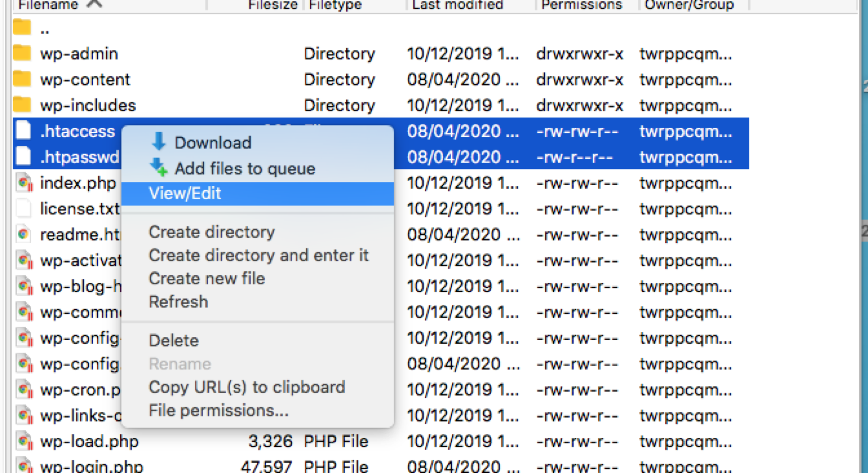The width and height of the screenshot is (868, 473).
Task: Click the wp-includes folder icon
Action: point(22,105)
